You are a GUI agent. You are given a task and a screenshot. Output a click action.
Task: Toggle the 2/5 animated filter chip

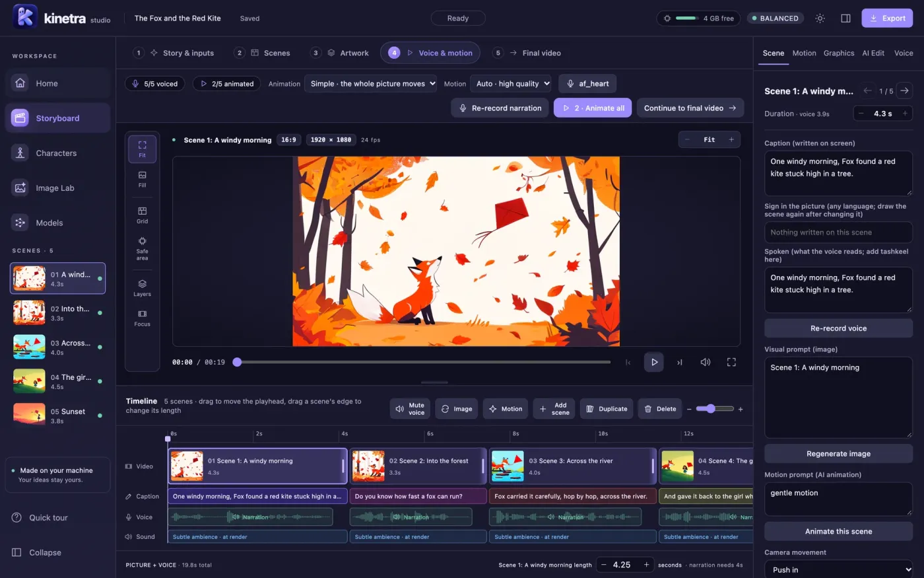click(x=227, y=84)
